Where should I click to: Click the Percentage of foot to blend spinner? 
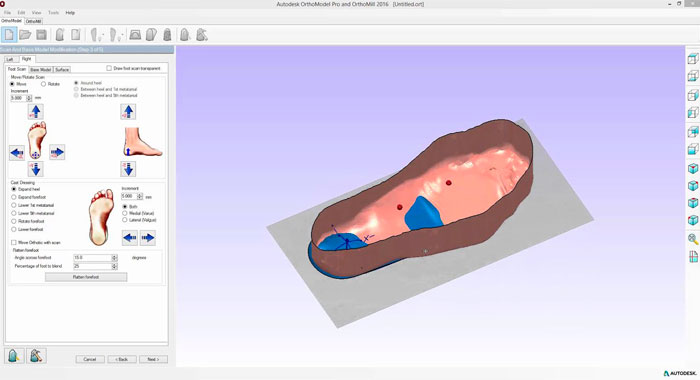click(114, 266)
